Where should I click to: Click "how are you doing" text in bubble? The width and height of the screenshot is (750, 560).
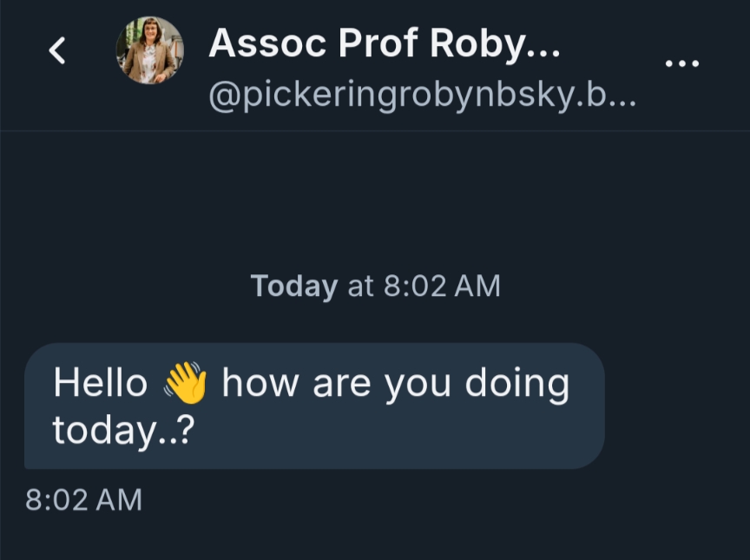[395, 384]
